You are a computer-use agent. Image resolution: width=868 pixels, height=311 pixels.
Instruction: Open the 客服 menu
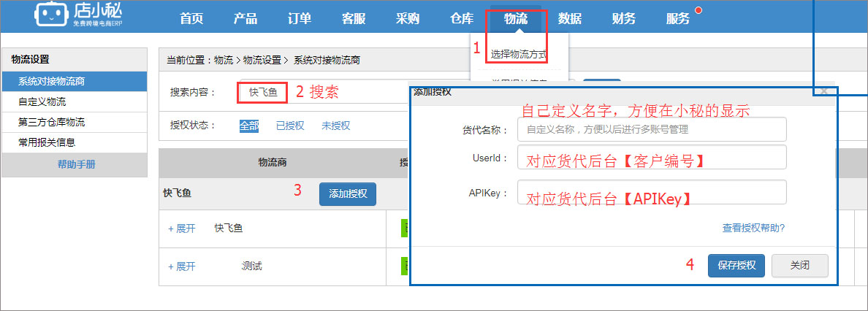click(x=354, y=18)
